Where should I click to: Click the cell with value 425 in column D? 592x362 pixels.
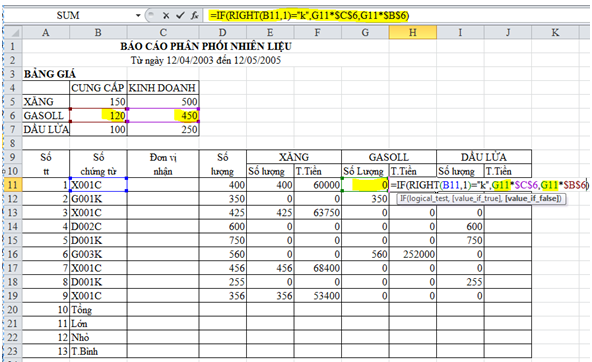tap(222, 213)
